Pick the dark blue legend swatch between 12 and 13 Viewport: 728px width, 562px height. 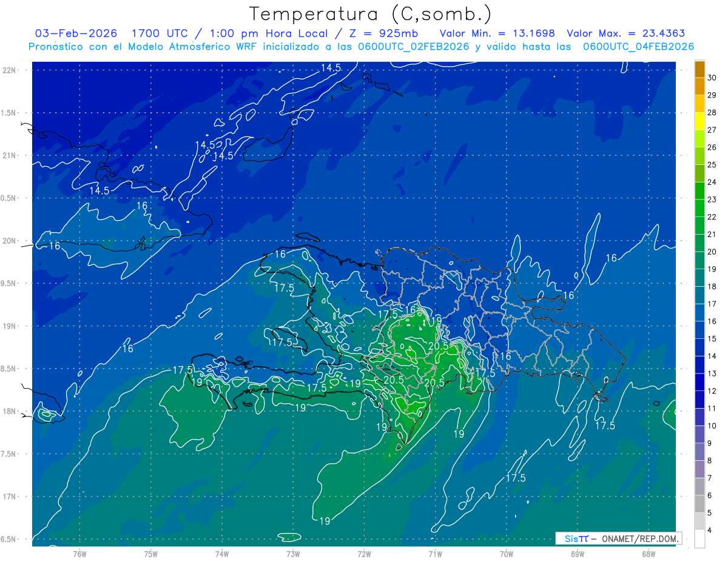pos(699,382)
